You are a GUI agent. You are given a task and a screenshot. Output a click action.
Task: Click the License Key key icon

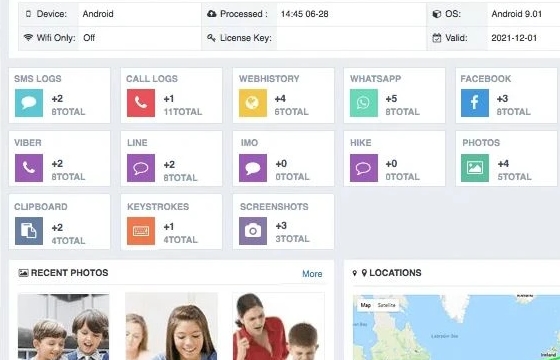pyautogui.click(x=211, y=38)
